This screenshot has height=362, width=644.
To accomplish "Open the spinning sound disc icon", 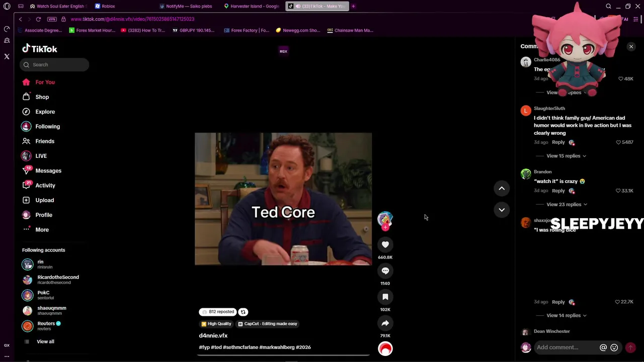I will click(x=385, y=348).
